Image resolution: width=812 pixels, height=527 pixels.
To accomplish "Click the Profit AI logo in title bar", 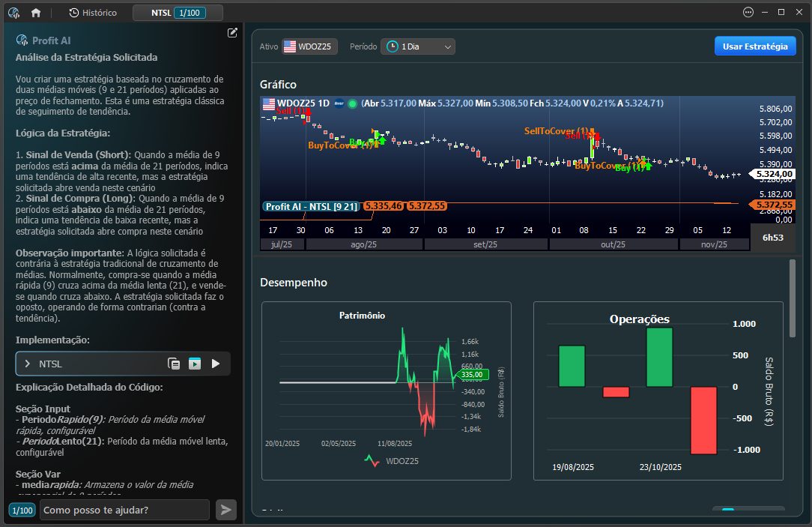I will click(x=14, y=13).
